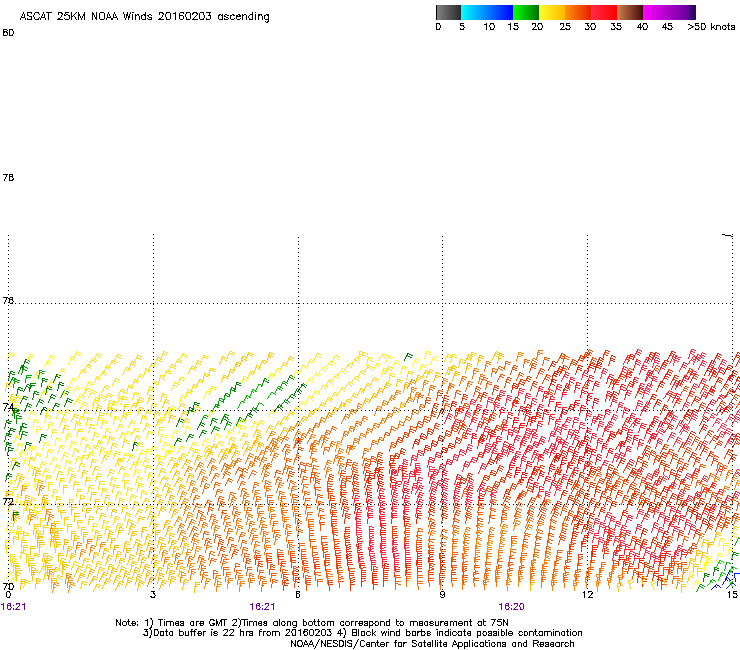Click the longitude "3" axis label

(153, 595)
